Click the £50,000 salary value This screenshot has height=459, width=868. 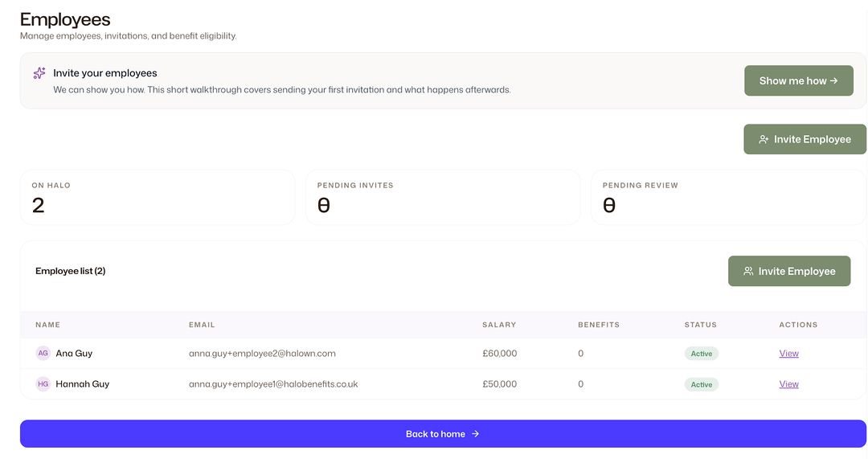pos(499,383)
